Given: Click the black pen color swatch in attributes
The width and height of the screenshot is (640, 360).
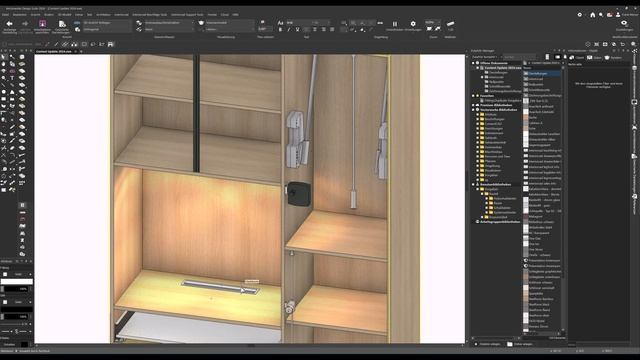Looking at the screenshot, I should pyautogui.click(x=17, y=309).
